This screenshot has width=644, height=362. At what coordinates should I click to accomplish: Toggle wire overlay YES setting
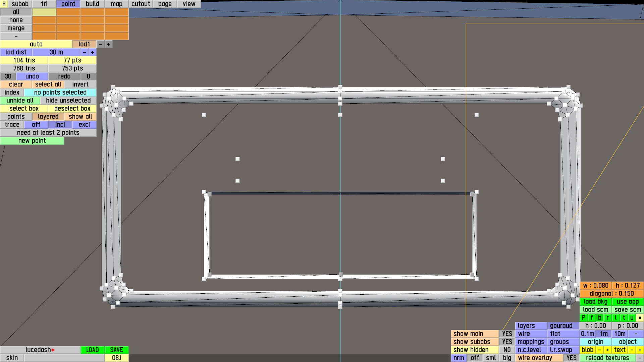(571, 358)
